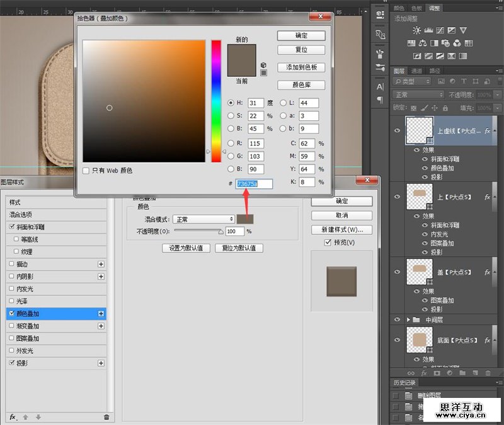Image resolution: width=504 pixels, height=425 pixels.
Task: Switch to the 通道 tab
Action: click(x=416, y=71)
